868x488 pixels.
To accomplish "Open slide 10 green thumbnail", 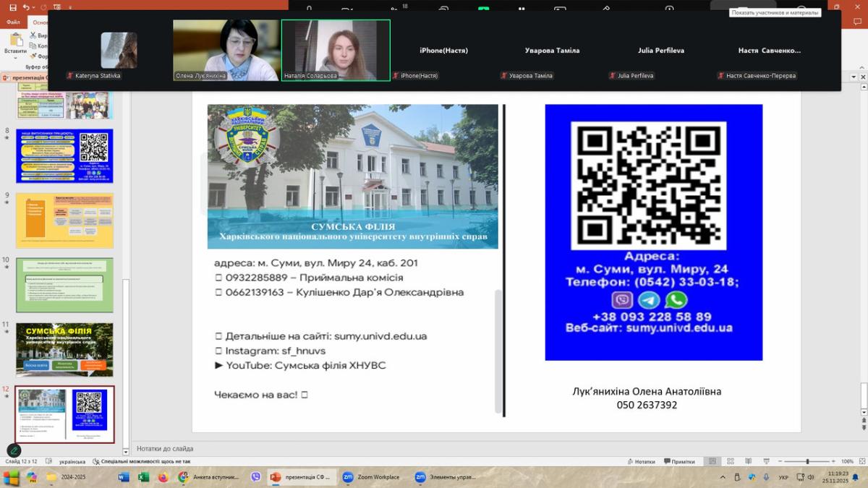I will click(64, 285).
